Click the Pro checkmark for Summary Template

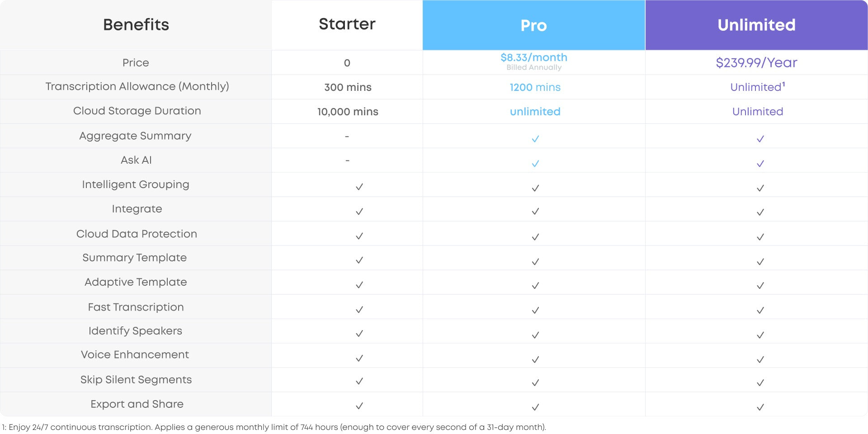(535, 261)
